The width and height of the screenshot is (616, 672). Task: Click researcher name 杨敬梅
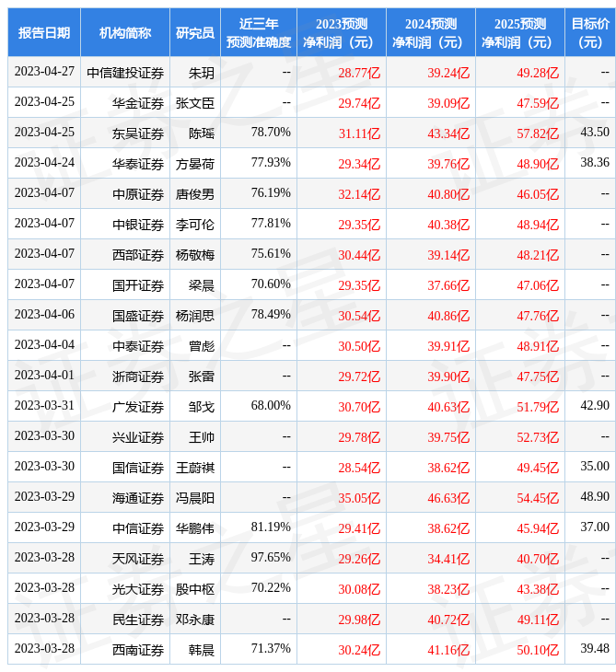tap(195, 255)
